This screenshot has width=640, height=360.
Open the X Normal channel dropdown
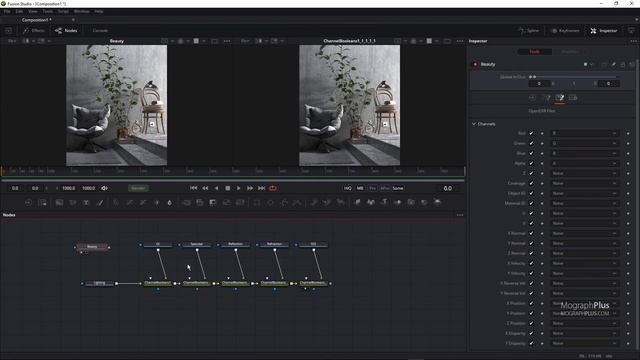(x=584, y=233)
